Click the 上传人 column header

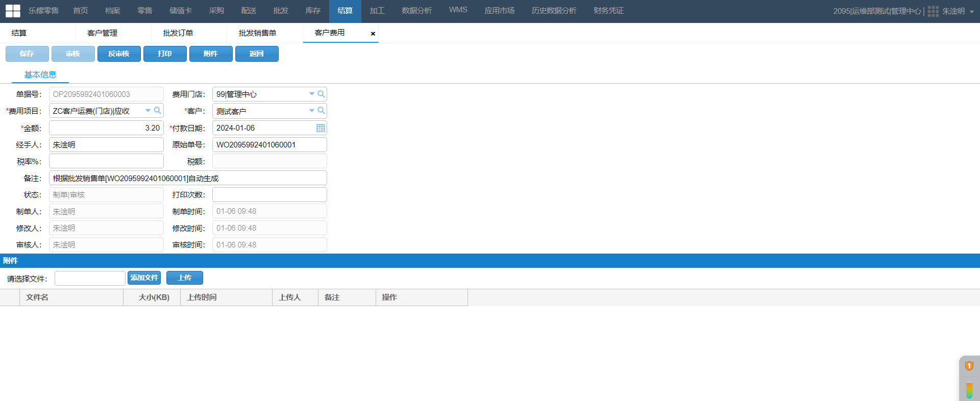click(x=296, y=297)
